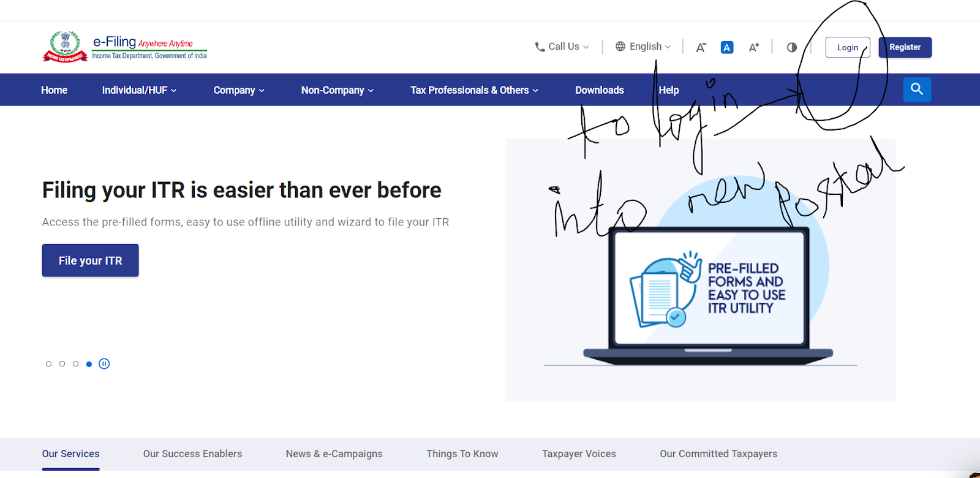The image size is (980, 478).
Task: Switch to the Our Services tab
Action: 70,454
